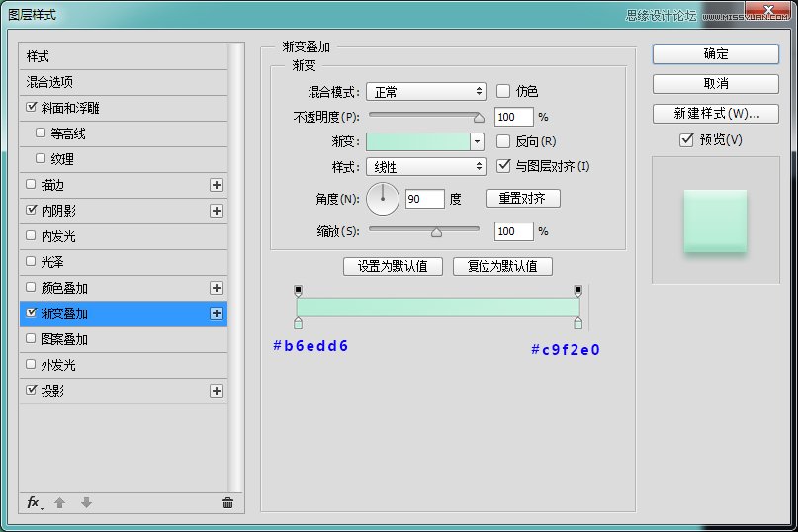Enable 颜色叠加 checkbox

point(31,287)
